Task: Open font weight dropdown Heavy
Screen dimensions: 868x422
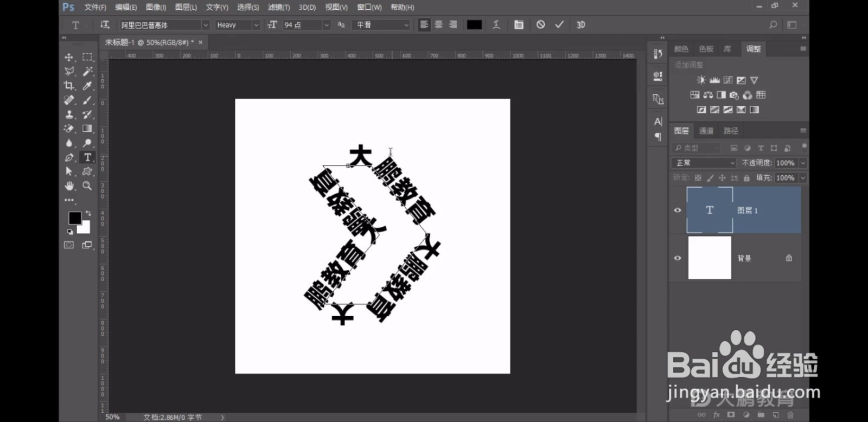Action: pos(238,25)
